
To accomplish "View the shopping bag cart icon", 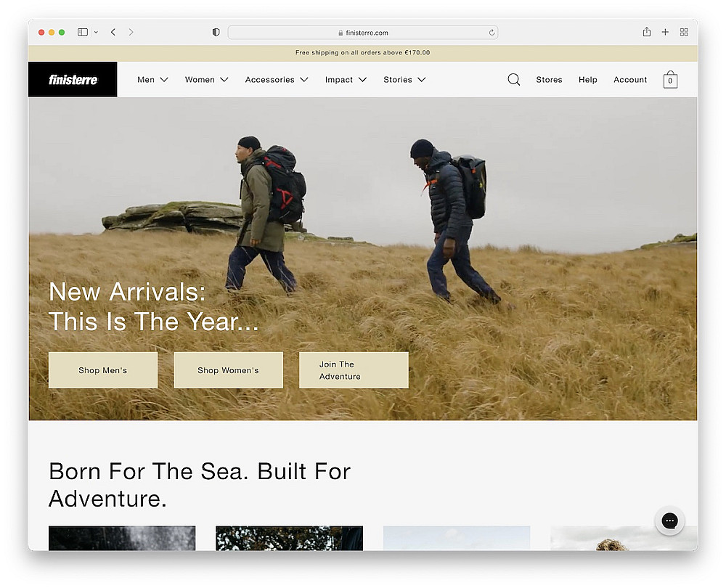I will tap(670, 80).
